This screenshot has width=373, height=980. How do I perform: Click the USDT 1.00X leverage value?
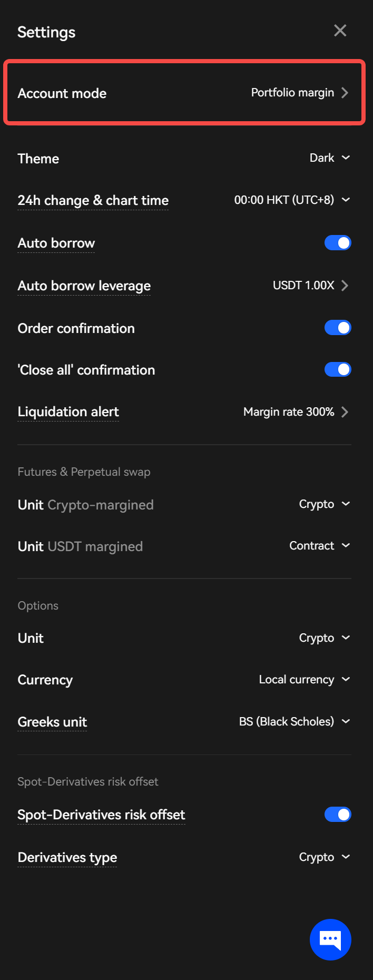pyautogui.click(x=303, y=286)
